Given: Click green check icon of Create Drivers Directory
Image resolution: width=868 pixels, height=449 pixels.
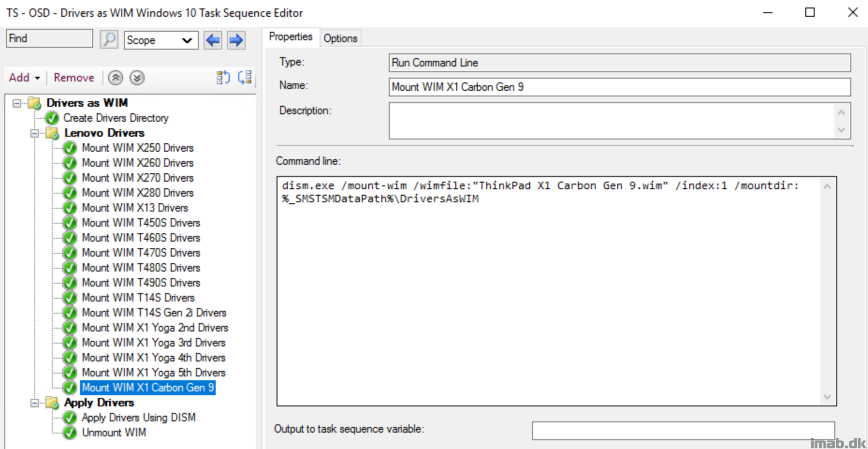Looking at the screenshot, I should pos(52,118).
